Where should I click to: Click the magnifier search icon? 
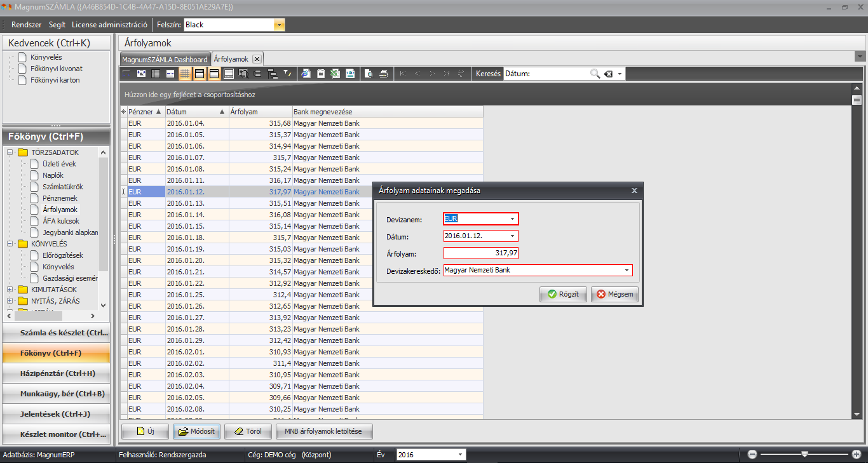tap(595, 74)
